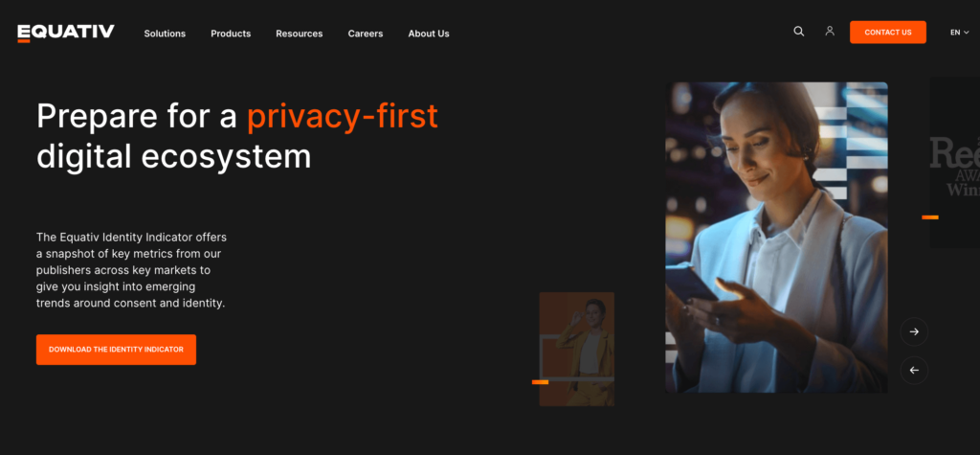Open the user account icon
This screenshot has width=980, height=455.
pos(830,31)
